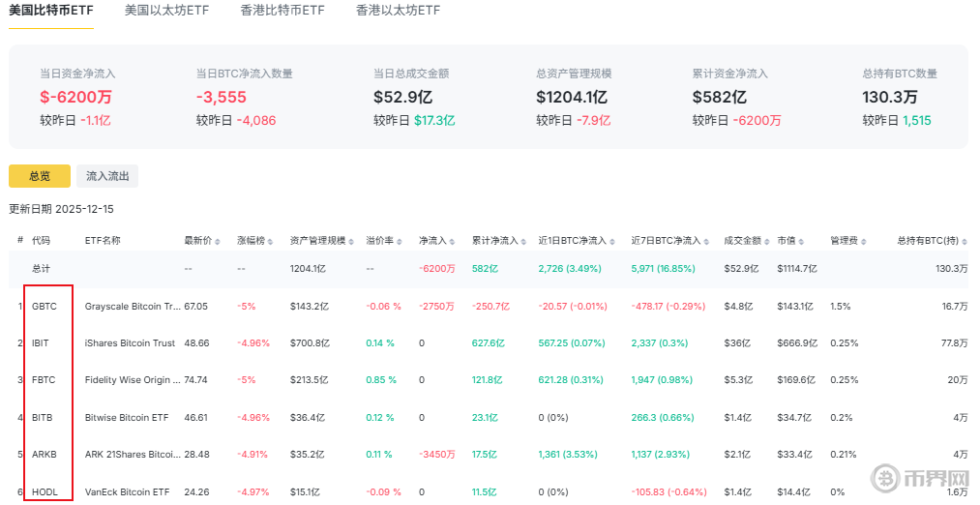Click BITB's 46.61 latest price
Screen dimensions: 980x505
(x=196, y=418)
